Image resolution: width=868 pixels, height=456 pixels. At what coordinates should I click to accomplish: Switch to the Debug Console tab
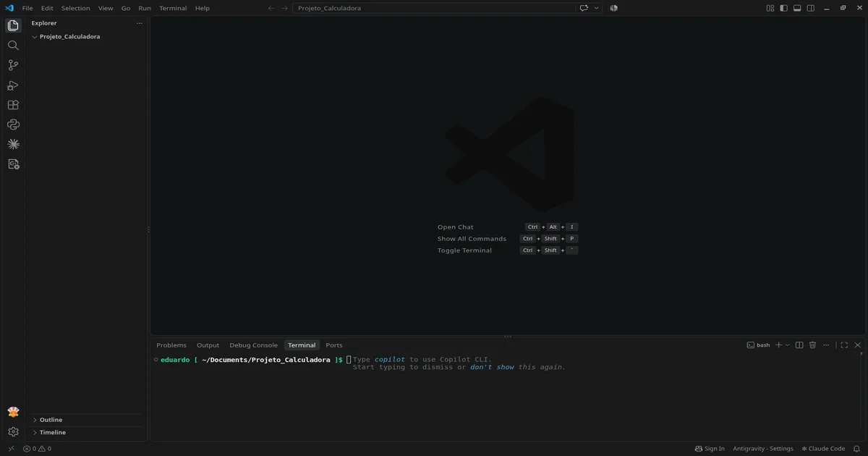pyautogui.click(x=253, y=345)
